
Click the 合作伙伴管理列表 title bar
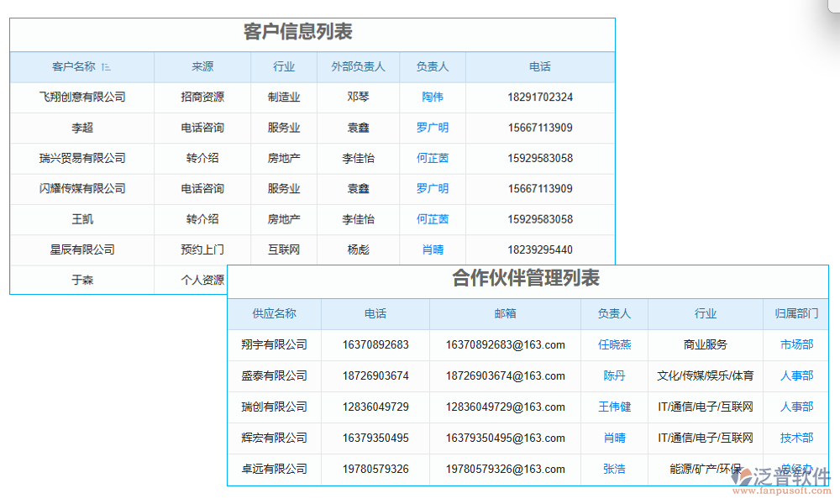[528, 282]
